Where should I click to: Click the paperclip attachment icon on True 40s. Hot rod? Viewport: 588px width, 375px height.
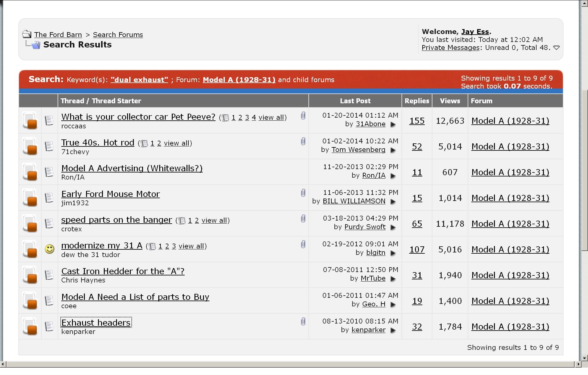click(303, 141)
